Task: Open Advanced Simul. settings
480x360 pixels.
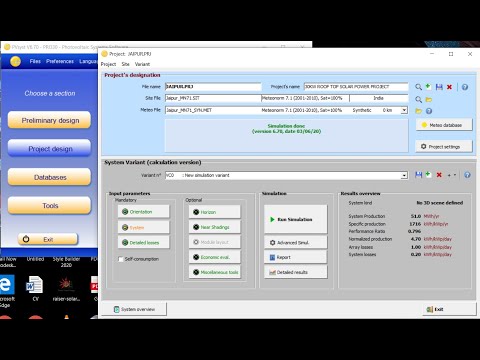Action: (x=296, y=242)
